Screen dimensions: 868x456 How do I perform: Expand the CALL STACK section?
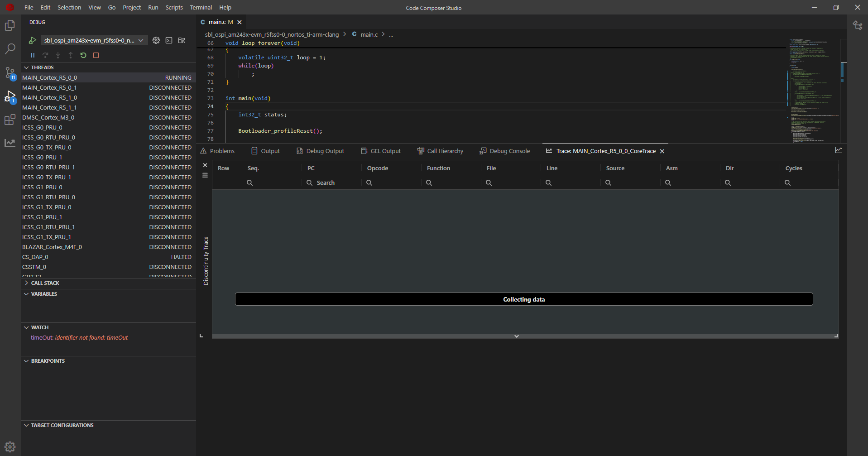pos(26,283)
